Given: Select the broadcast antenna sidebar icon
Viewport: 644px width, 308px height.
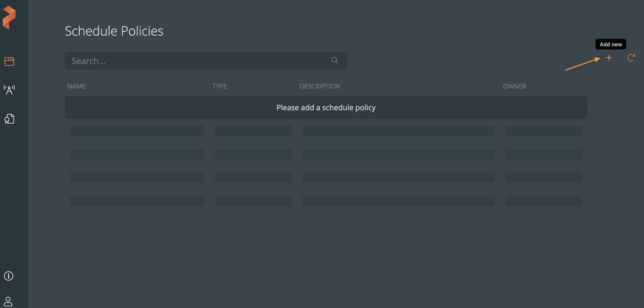Looking at the screenshot, I should tap(9, 90).
